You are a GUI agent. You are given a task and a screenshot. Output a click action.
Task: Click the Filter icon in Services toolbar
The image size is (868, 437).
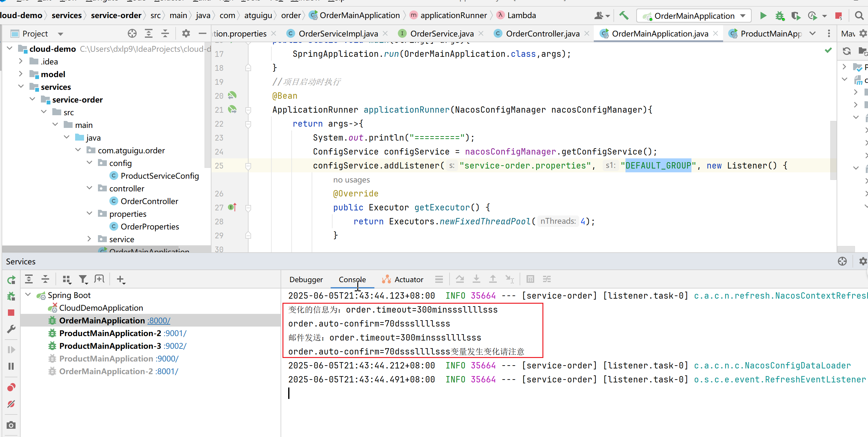point(83,279)
